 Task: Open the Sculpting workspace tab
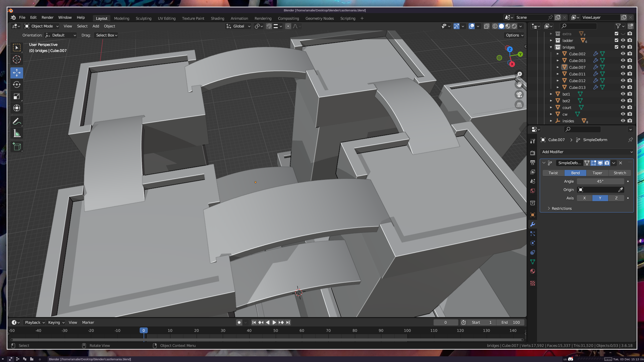pyautogui.click(x=144, y=18)
